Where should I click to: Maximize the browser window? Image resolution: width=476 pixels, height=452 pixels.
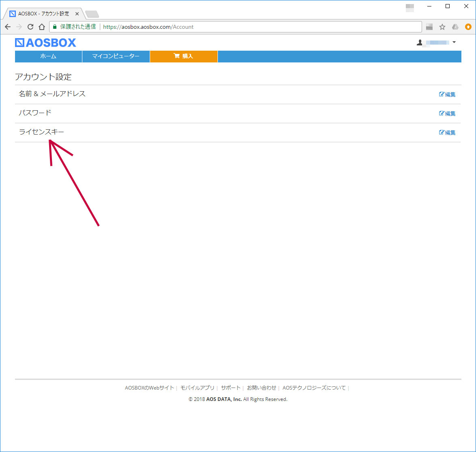point(448,6)
